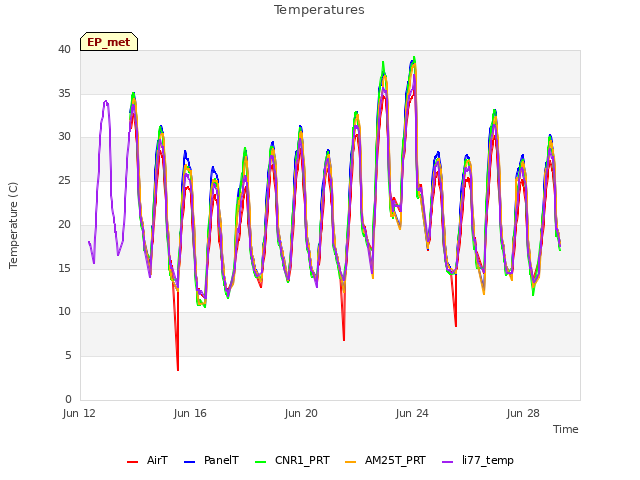Click the EP_met annotation label
640x480 pixels.
(109, 42)
